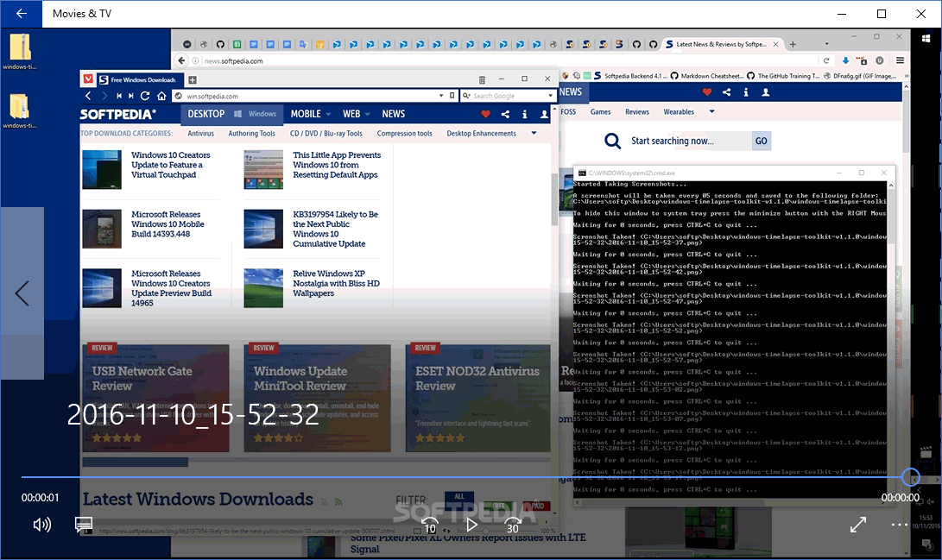Play the video
The image size is (942, 560).
click(471, 525)
